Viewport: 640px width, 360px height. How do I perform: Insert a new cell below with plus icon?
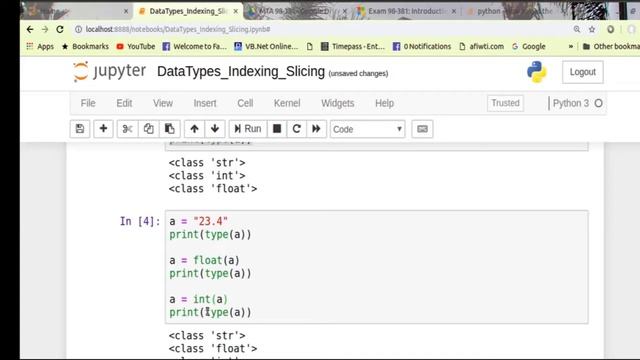pyautogui.click(x=103, y=129)
